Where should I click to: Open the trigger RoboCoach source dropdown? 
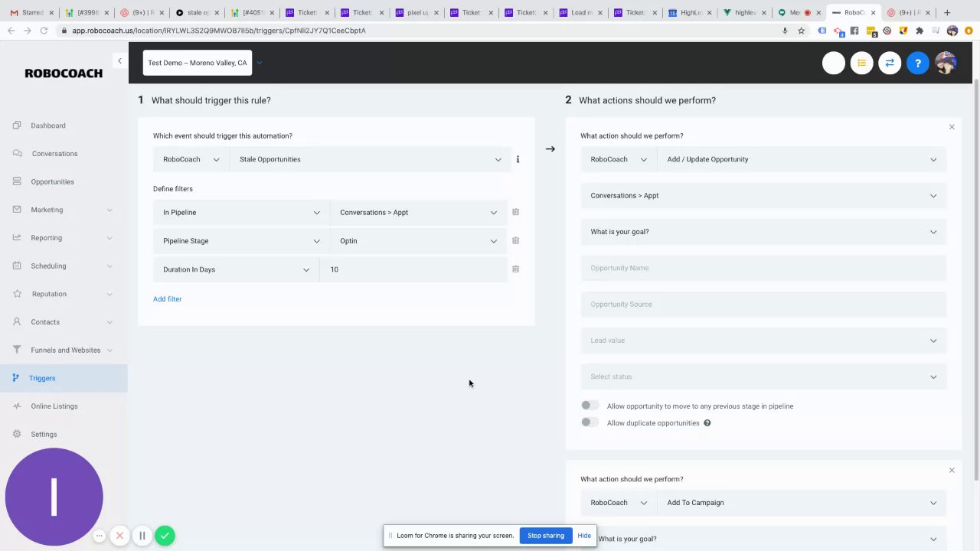pos(191,159)
